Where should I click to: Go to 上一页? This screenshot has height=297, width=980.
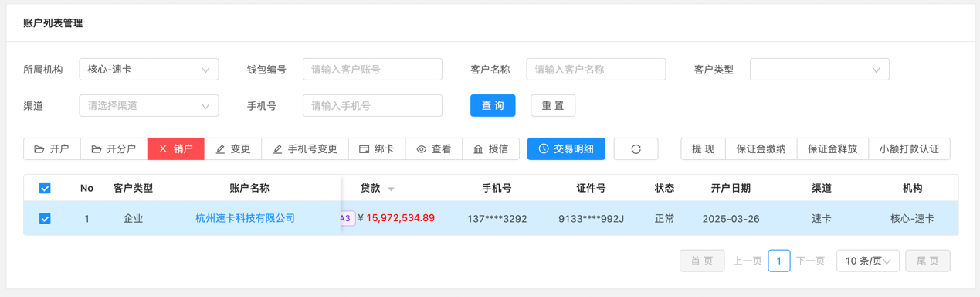[x=748, y=261]
